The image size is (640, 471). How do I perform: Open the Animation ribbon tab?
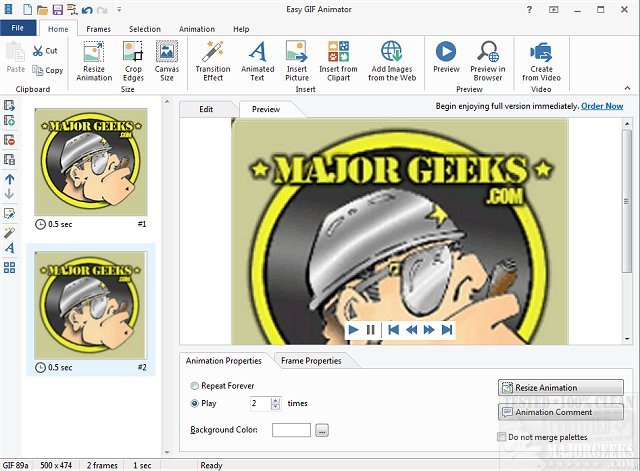tap(197, 29)
